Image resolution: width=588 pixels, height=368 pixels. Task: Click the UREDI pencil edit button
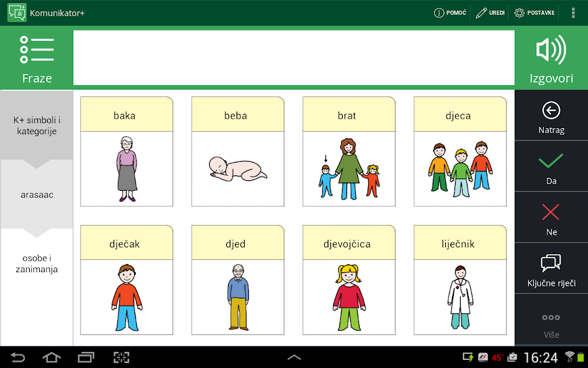tap(490, 12)
